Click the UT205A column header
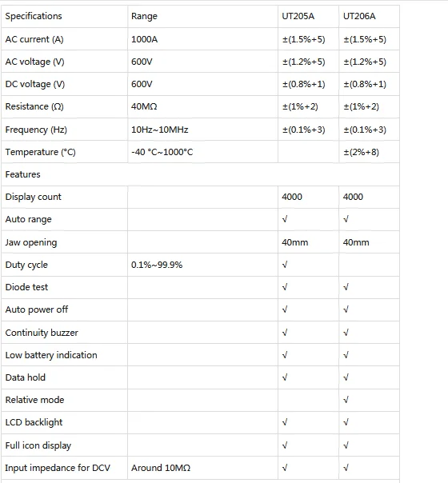The image size is (448, 483). coord(298,16)
